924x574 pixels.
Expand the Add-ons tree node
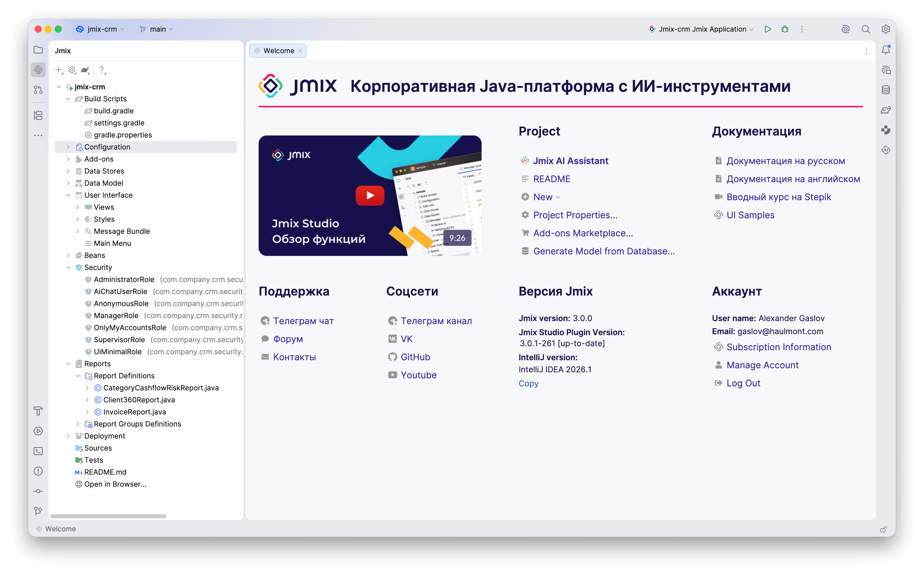[68, 159]
